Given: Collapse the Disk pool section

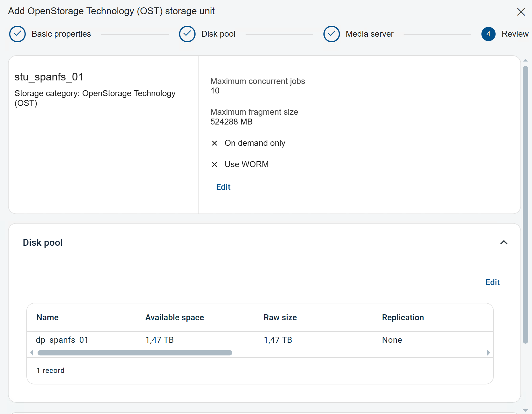Looking at the screenshot, I should [504, 242].
